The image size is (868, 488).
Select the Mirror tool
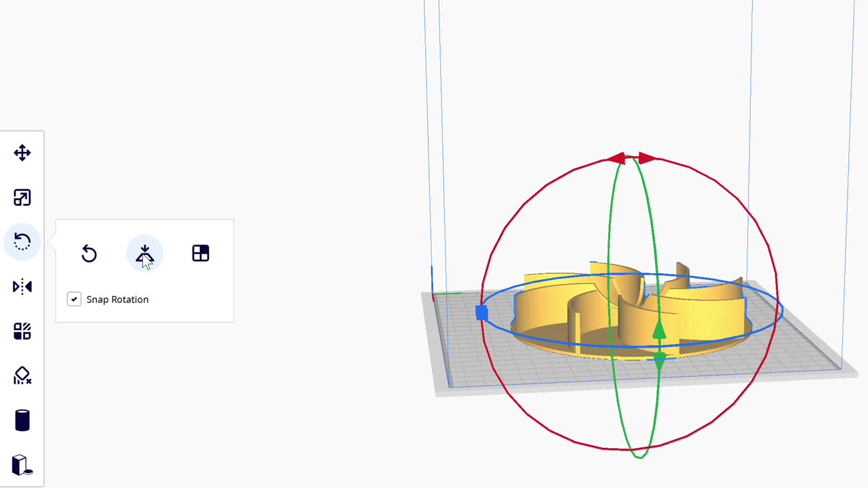pyautogui.click(x=22, y=287)
